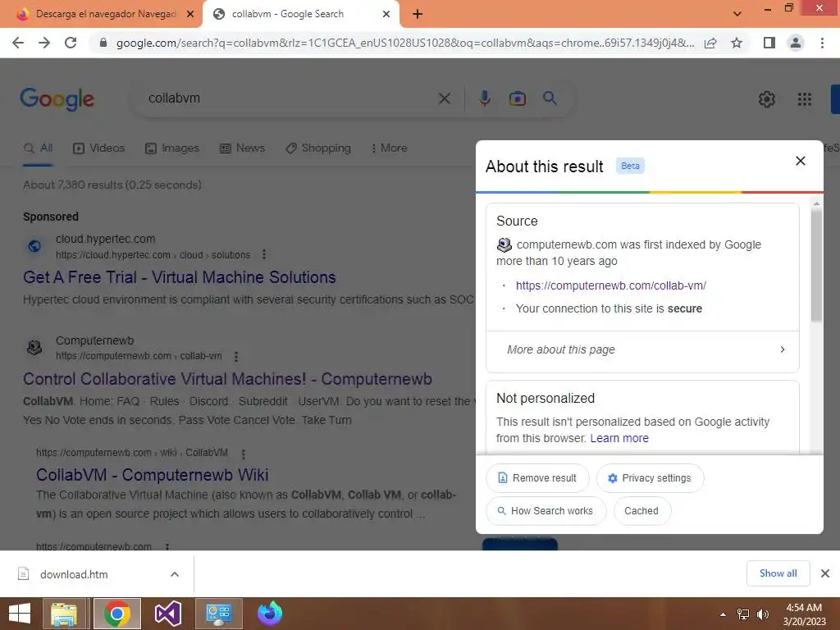View site info via padlock icon
The image size is (840, 630).
[x=103, y=43]
